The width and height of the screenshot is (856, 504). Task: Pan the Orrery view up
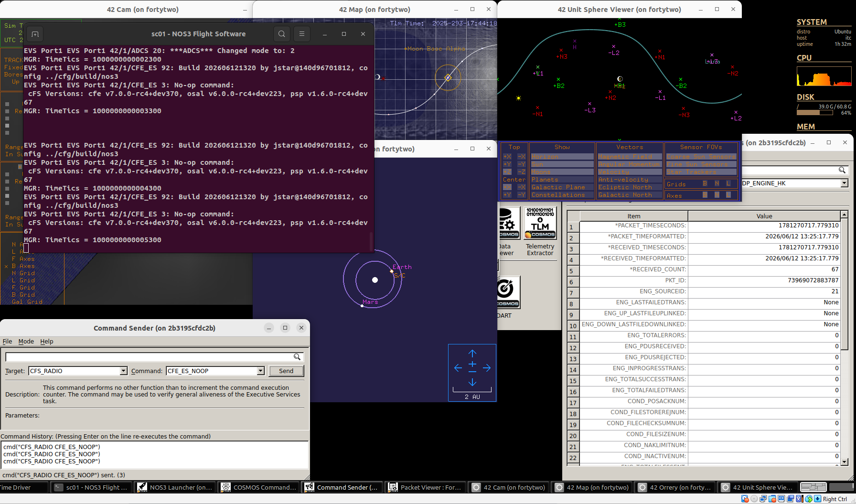[472, 354]
